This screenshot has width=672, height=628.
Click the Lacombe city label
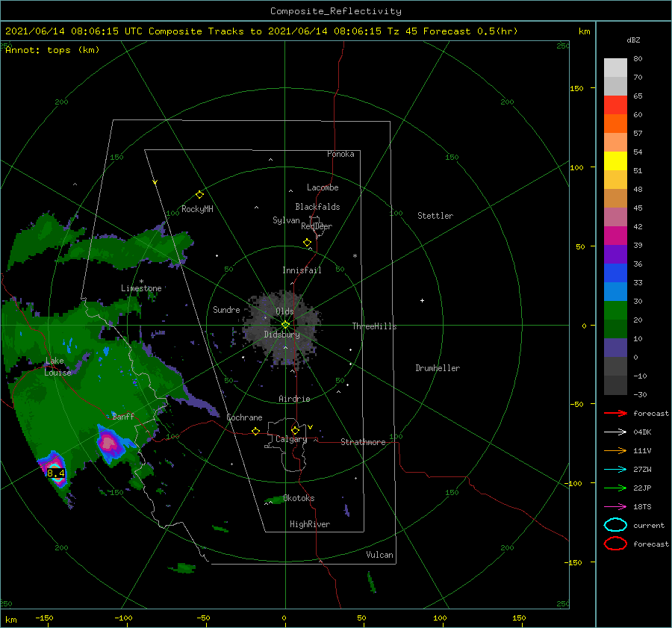click(x=323, y=187)
